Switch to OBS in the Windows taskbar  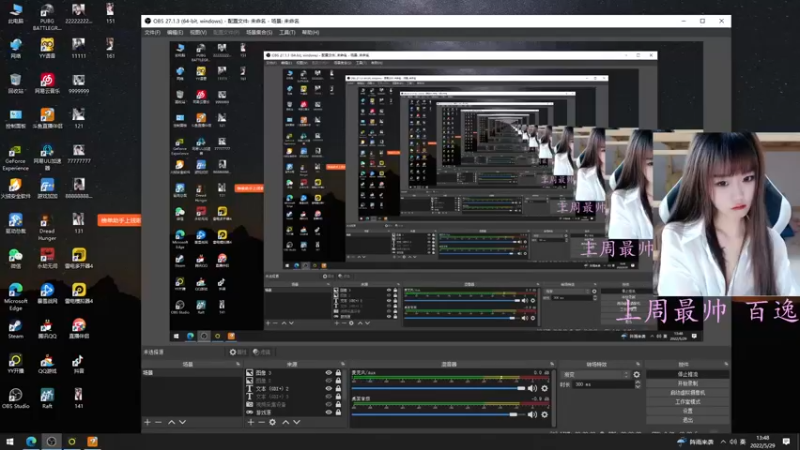(51, 442)
